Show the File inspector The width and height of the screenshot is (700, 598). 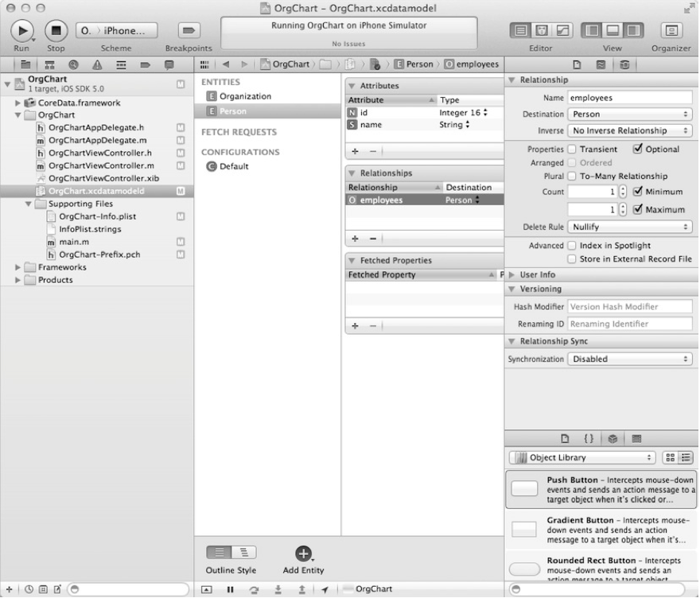coord(577,64)
